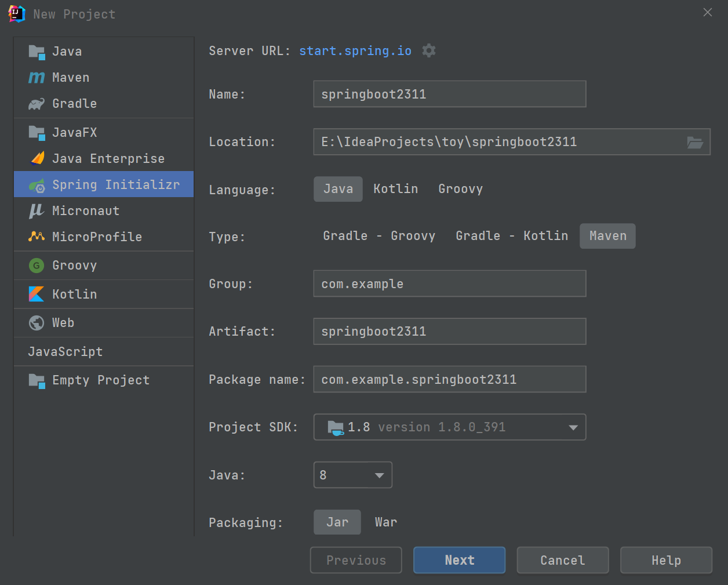The width and height of the screenshot is (728, 585).
Task: Select Maven in the project list
Action: coord(104,78)
